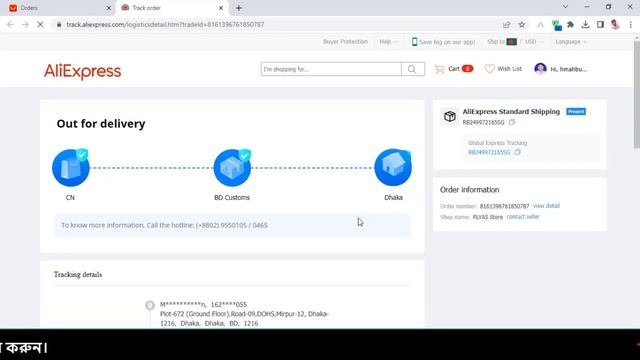Stop loading the page in browser toolbar
The image size is (640, 360).
pos(40,24)
